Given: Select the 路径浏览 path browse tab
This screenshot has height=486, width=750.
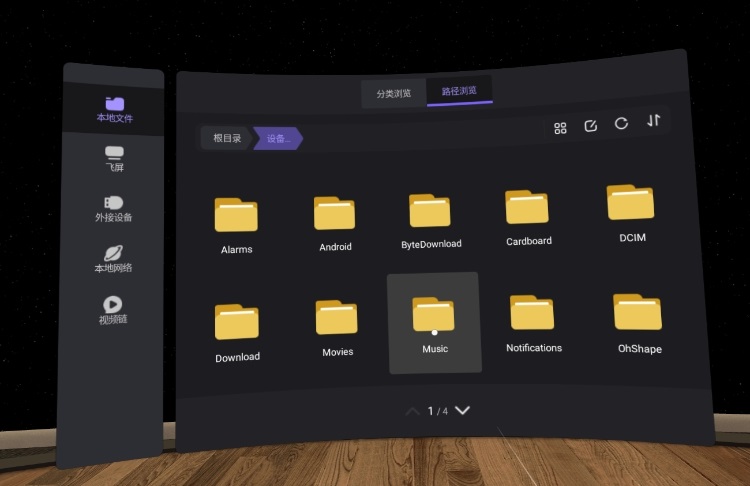Looking at the screenshot, I should click(460, 91).
